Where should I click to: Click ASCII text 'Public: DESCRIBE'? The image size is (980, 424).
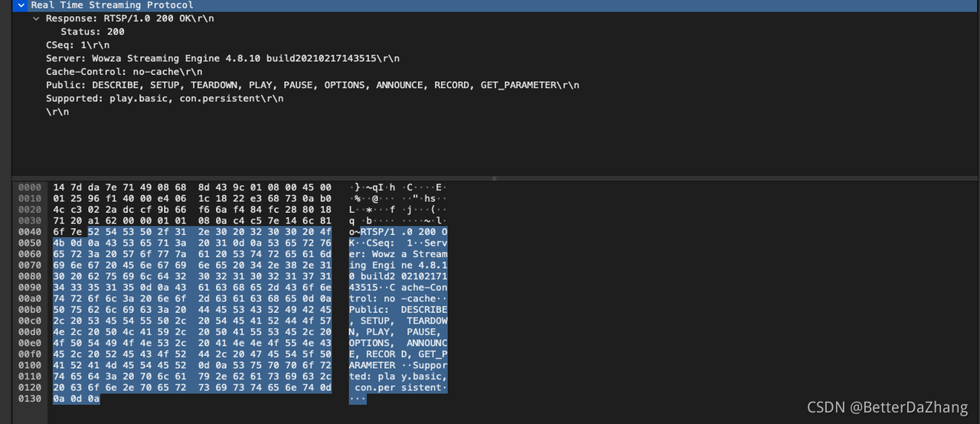pos(399,311)
